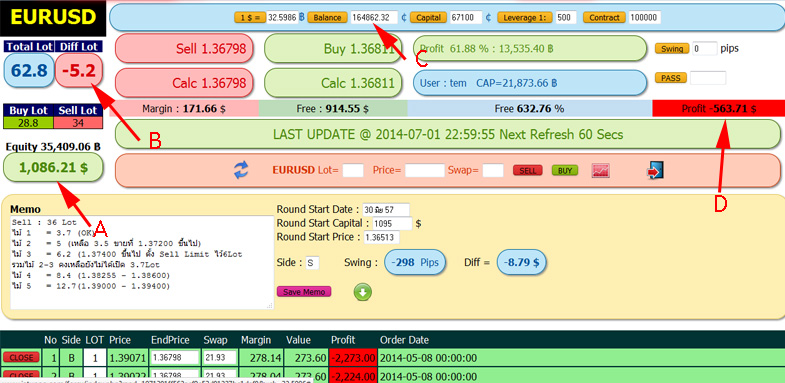The image size is (785, 383).
Task: Click the exit door logout icon
Action: click(x=655, y=170)
